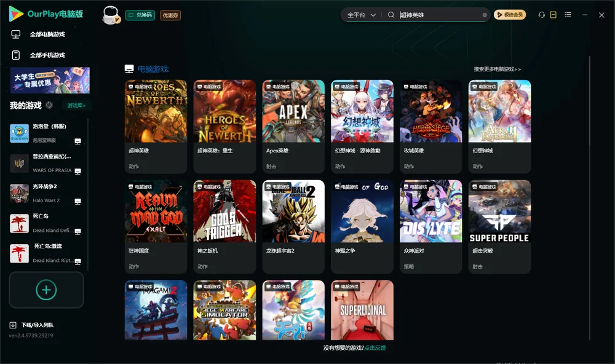Refresh My Games with the circular icon beside 我的游戏
Screen dimensions: 615x364
pyautogui.click(x=49, y=105)
